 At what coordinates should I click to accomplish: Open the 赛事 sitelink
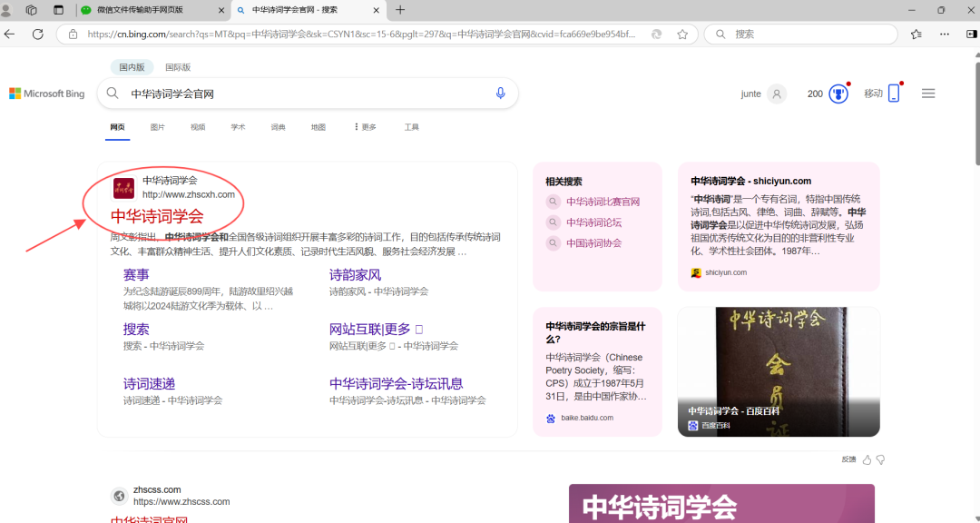click(x=136, y=274)
